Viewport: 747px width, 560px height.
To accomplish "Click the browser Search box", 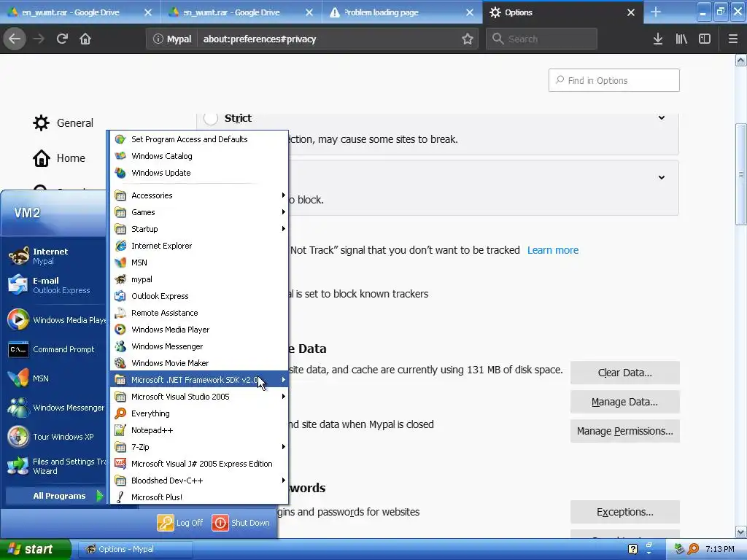I will point(541,39).
